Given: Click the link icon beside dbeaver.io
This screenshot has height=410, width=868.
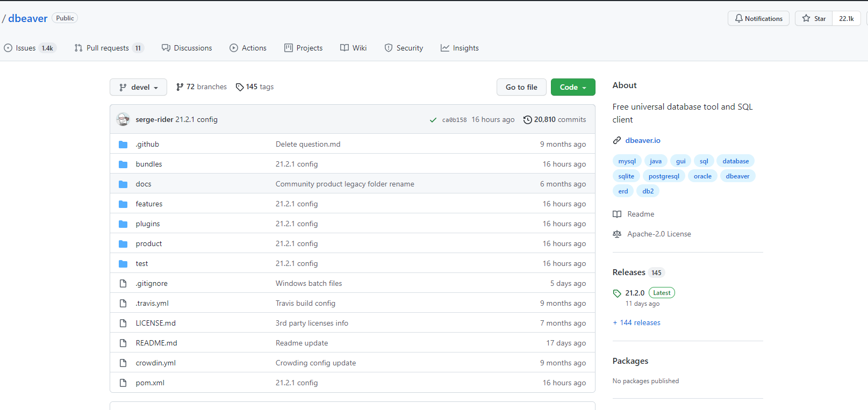Looking at the screenshot, I should point(617,141).
